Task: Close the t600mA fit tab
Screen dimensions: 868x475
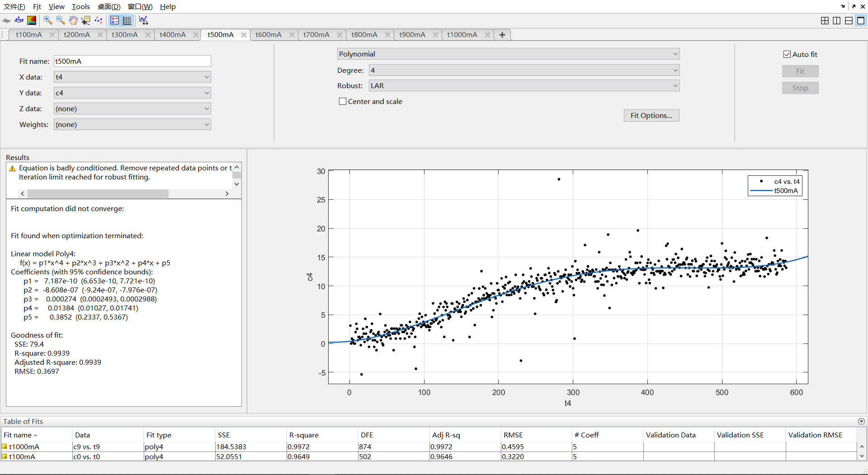Action: pyautogui.click(x=292, y=35)
